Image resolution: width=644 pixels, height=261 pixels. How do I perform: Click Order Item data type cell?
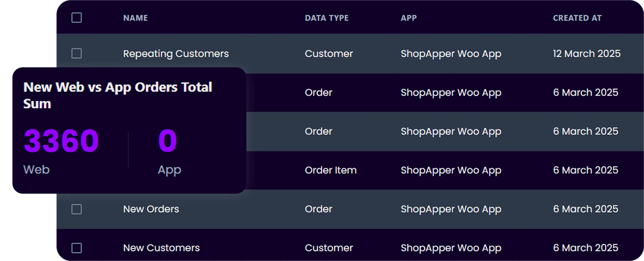(x=331, y=170)
